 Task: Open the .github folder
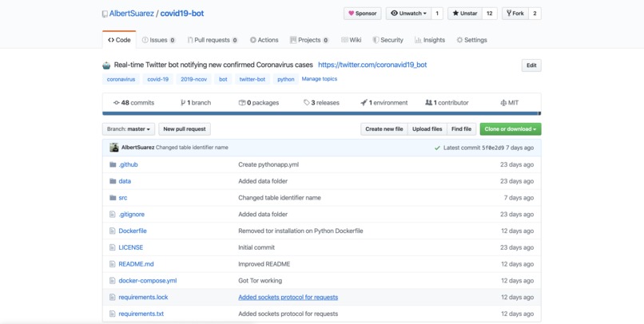pos(128,164)
